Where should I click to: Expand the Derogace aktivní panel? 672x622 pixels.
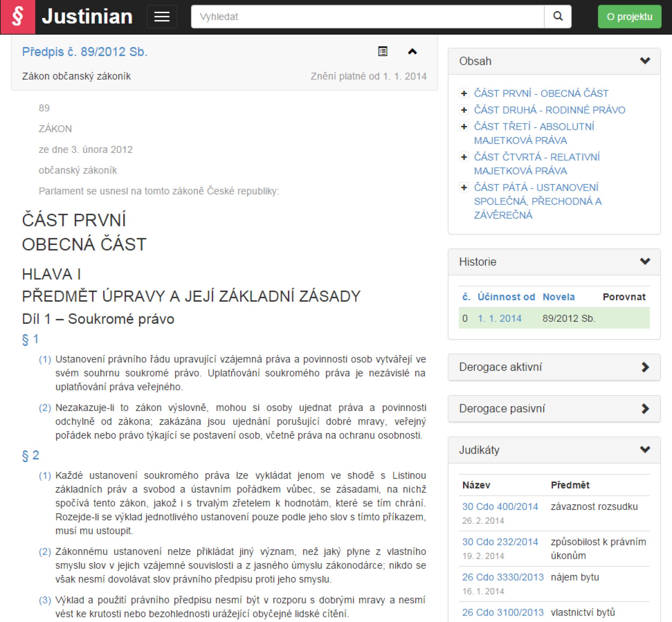645,367
